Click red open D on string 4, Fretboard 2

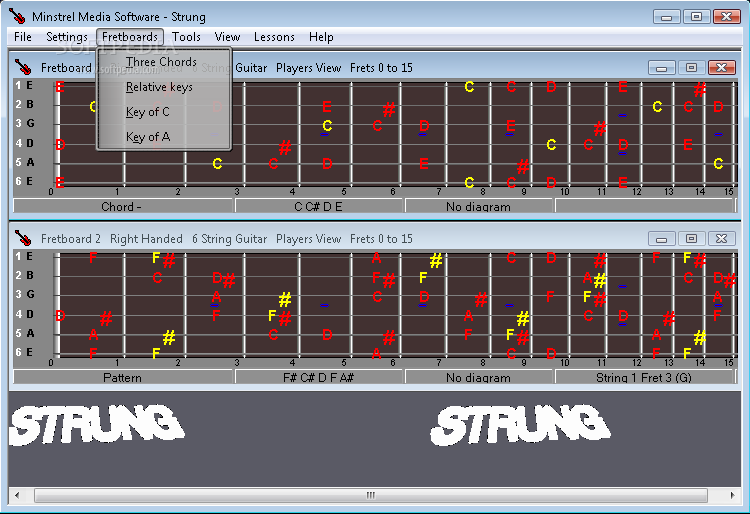click(x=60, y=316)
